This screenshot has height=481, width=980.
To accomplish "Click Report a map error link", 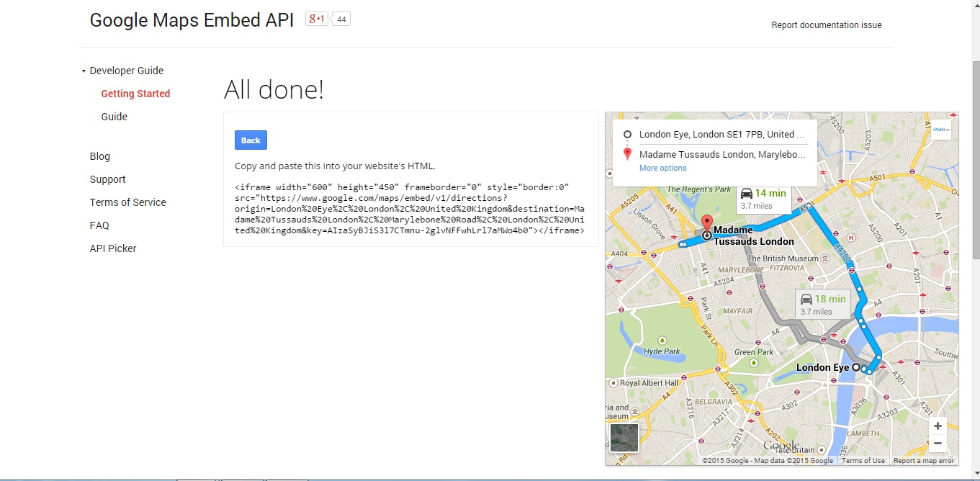I will point(923,461).
